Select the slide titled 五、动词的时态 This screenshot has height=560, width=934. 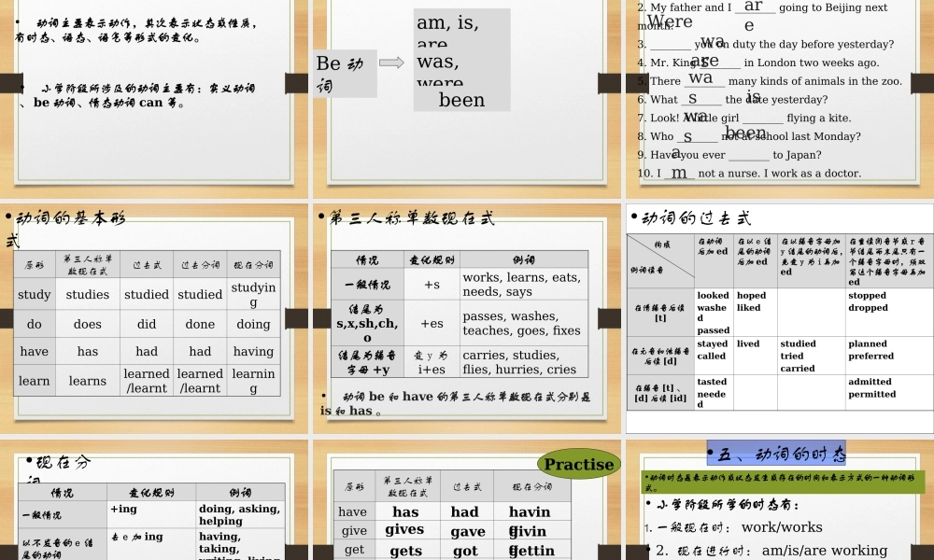coord(780,500)
